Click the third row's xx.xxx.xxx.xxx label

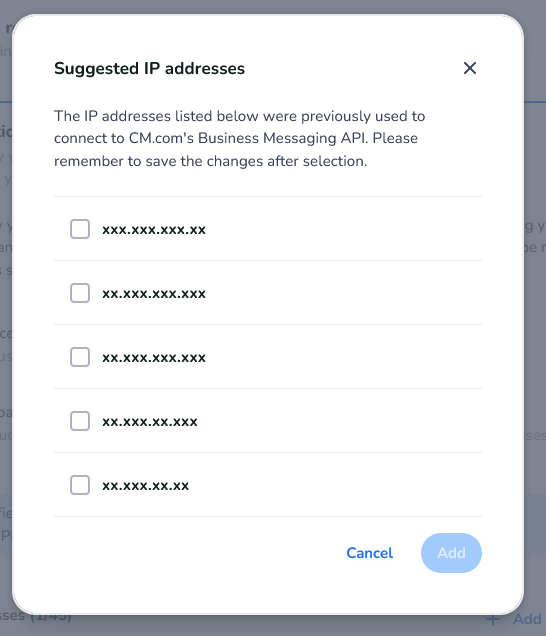(154, 358)
